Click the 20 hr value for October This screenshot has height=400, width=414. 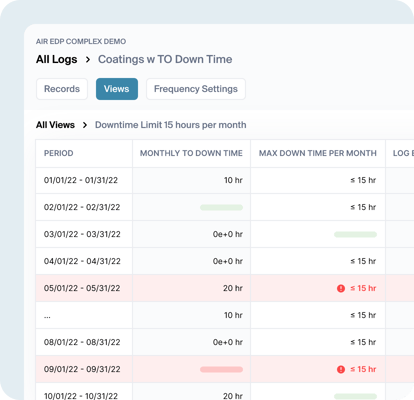(233, 396)
